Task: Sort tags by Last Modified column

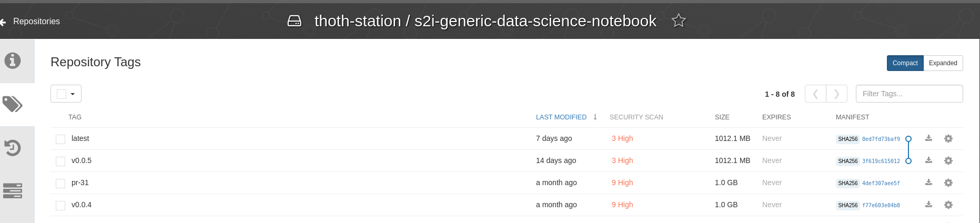Action: point(561,117)
